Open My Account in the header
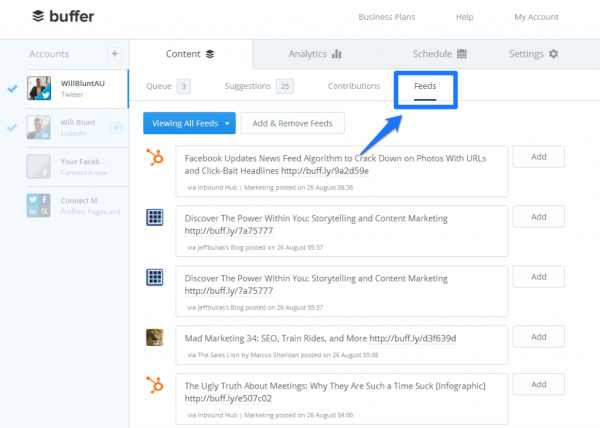The height and width of the screenshot is (428, 600). (x=536, y=17)
